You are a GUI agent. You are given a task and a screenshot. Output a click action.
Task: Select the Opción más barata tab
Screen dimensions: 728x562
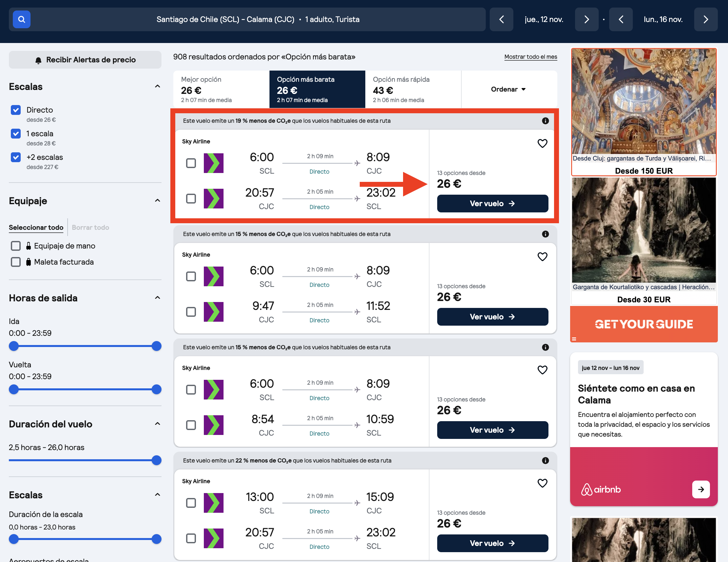pos(317,89)
